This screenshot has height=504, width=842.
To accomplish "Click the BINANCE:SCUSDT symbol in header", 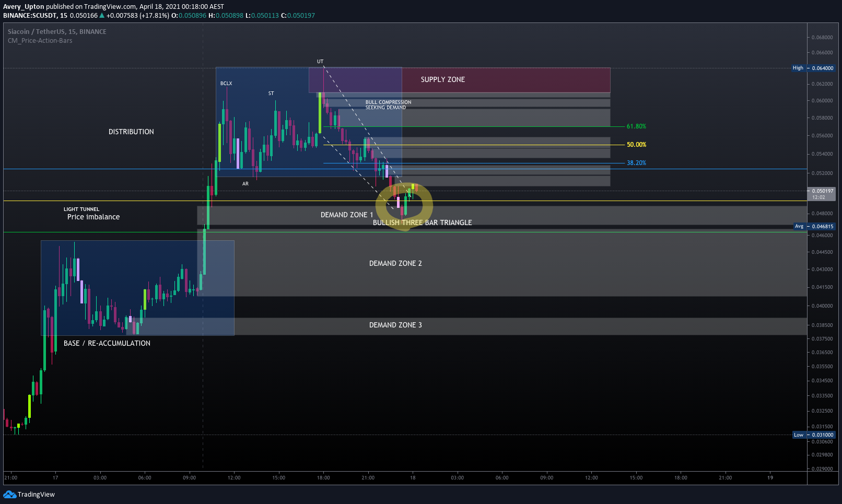I will click(30, 16).
